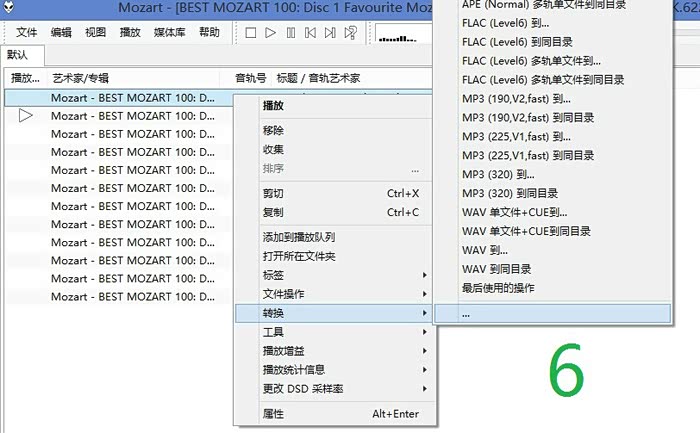Screen dimensions: 700x433
Task: Skip to the previous track
Action: [310, 33]
